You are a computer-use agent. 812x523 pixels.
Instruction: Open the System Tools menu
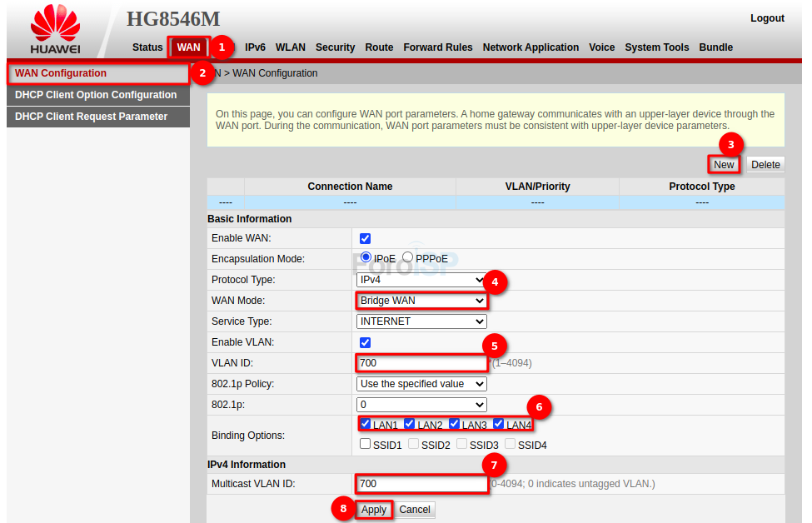656,47
